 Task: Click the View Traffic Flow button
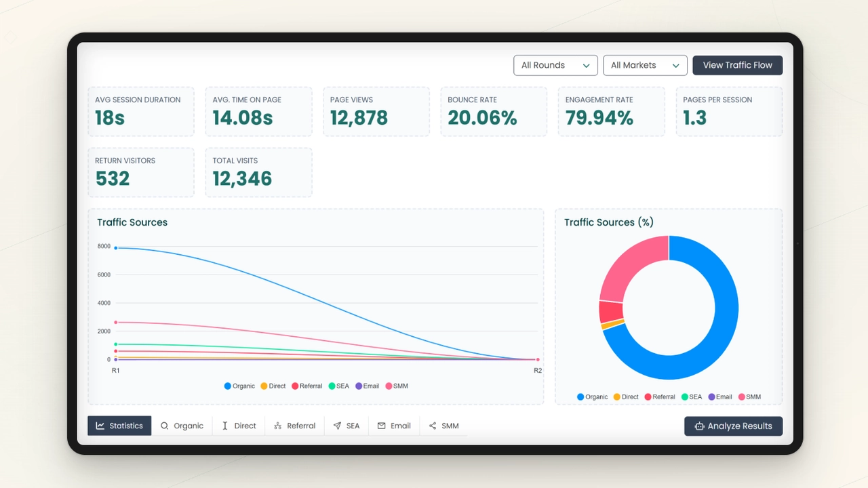point(737,65)
